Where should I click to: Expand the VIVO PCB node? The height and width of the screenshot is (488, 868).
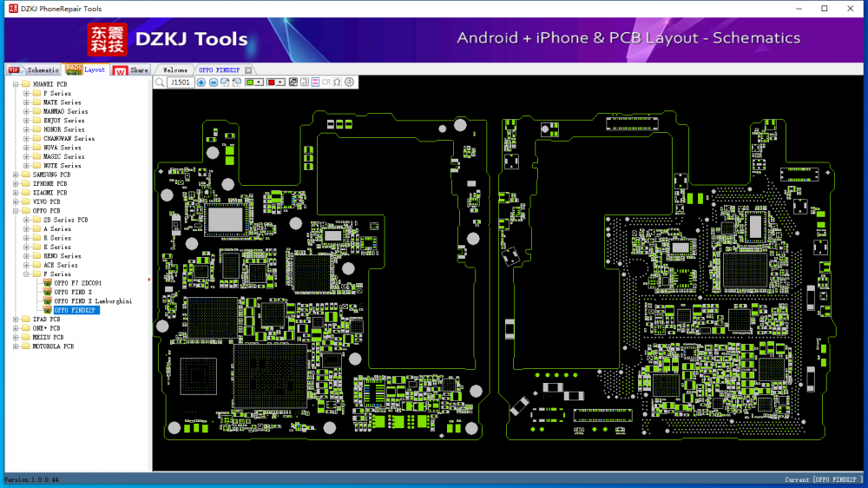(x=16, y=201)
